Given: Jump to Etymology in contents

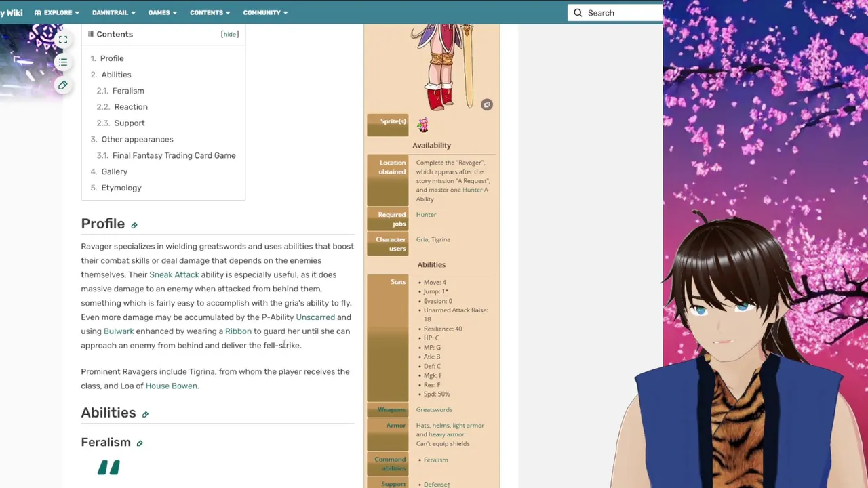Looking at the screenshot, I should tap(121, 188).
